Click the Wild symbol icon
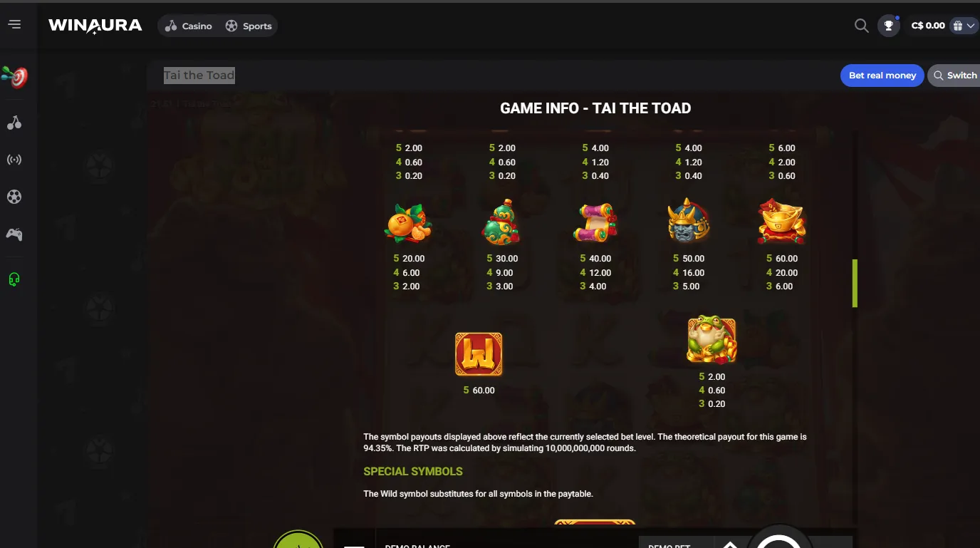This screenshot has width=980, height=548. tap(479, 354)
